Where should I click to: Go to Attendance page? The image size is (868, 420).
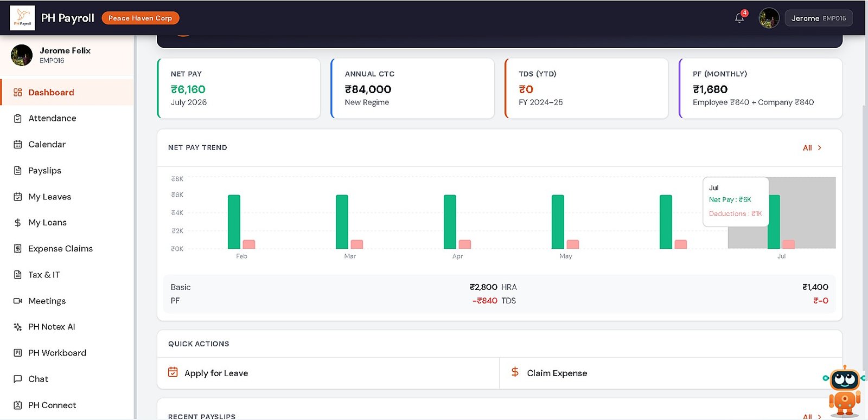[x=67, y=118]
